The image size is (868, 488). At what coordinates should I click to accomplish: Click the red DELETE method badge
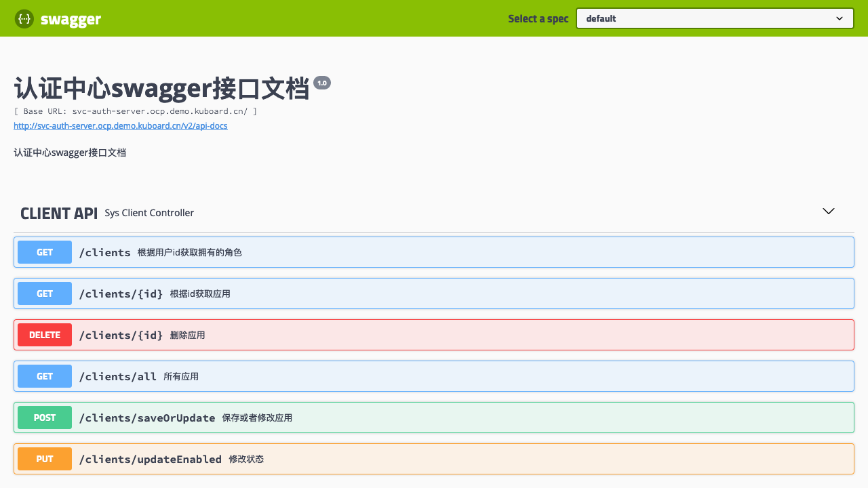pyautogui.click(x=45, y=335)
